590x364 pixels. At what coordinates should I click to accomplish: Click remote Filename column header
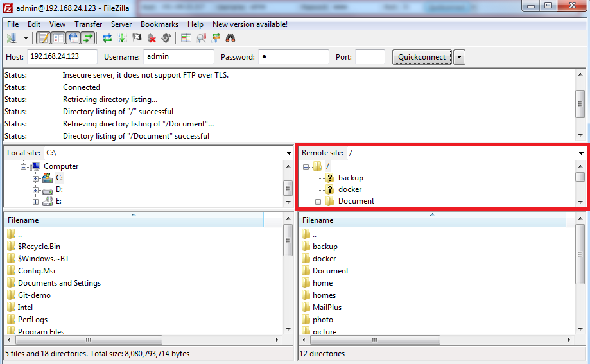pos(432,220)
